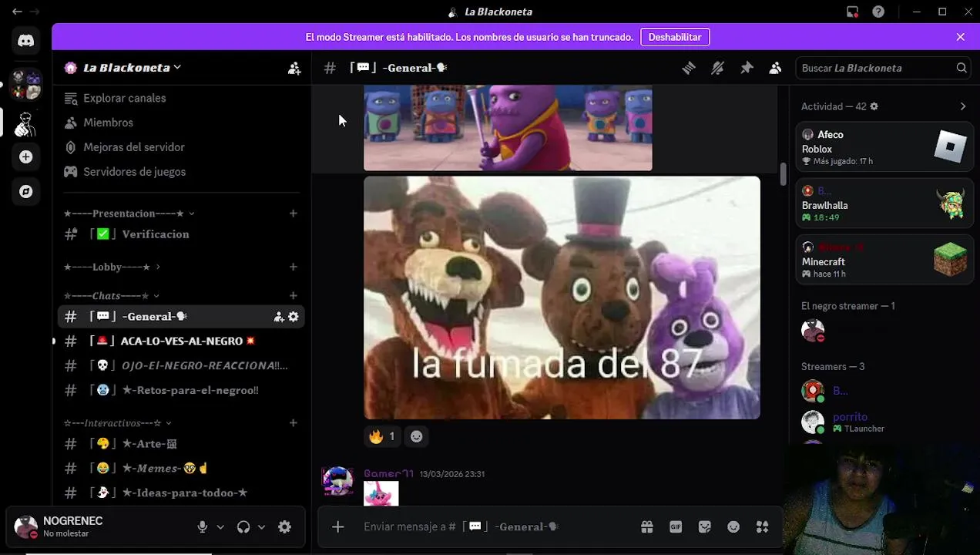Screen dimensions: 980x555
Task: Open the Afeco Roblox activity card
Action: click(x=884, y=147)
